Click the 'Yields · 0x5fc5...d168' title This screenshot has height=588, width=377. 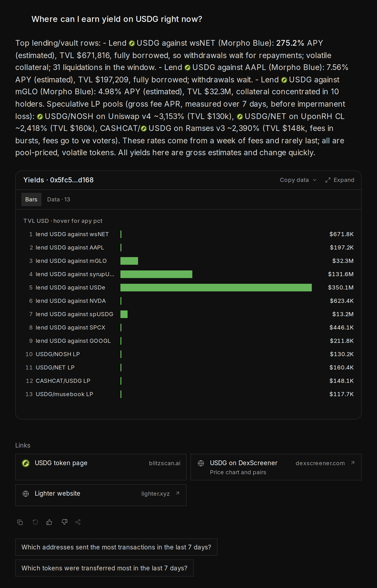tap(59, 180)
